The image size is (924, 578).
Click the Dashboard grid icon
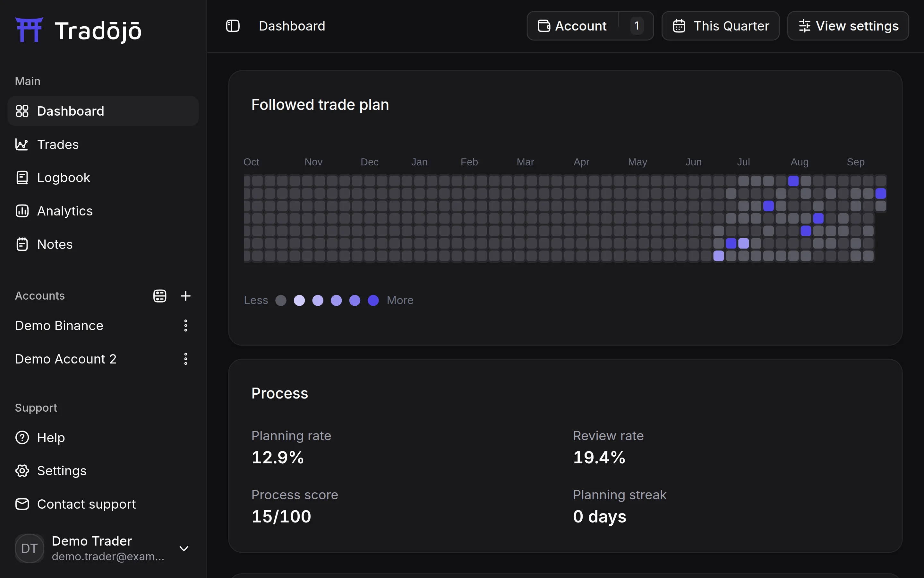coord(22,111)
